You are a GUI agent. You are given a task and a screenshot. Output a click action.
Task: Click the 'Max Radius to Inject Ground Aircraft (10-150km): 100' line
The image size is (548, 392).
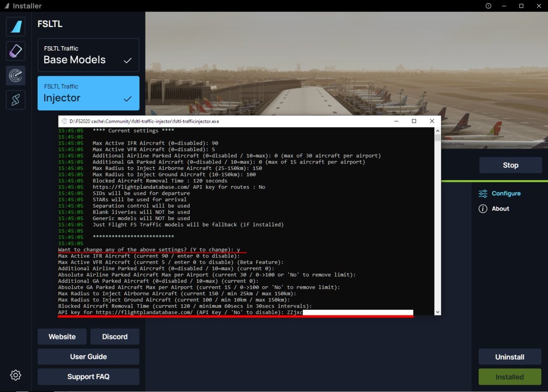point(174,175)
